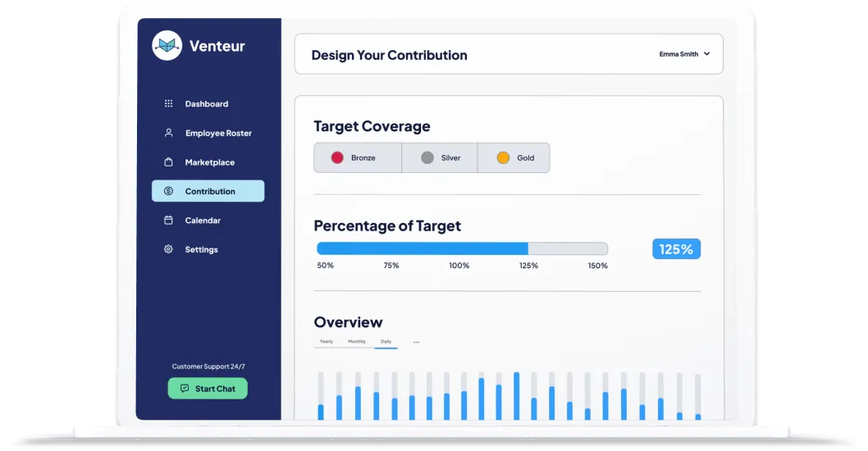
Task: Select Bronze target coverage
Action: [x=358, y=157]
